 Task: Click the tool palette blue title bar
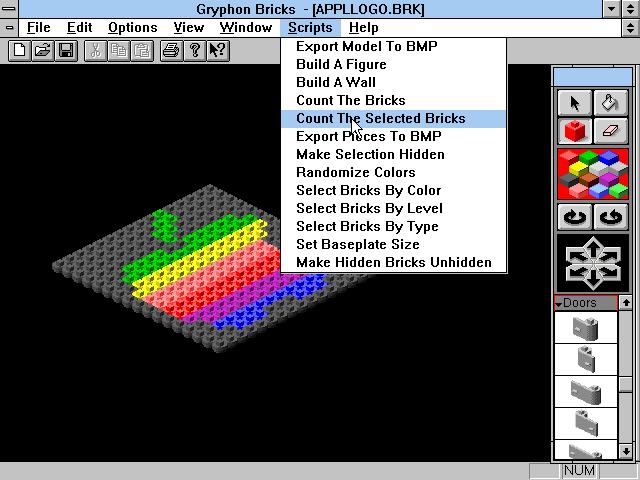coord(593,78)
